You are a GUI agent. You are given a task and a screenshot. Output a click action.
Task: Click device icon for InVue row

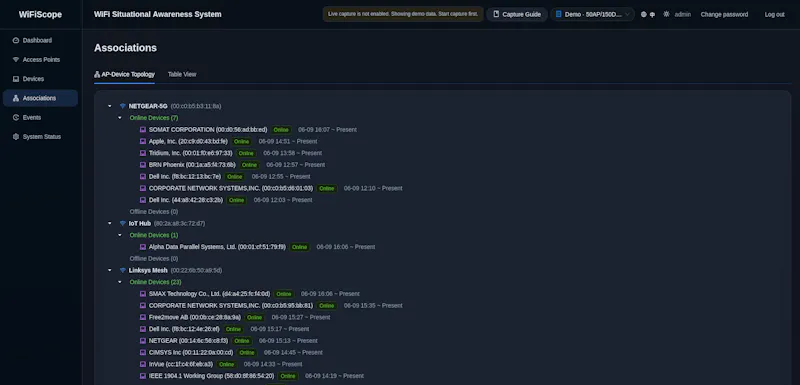tap(143, 364)
